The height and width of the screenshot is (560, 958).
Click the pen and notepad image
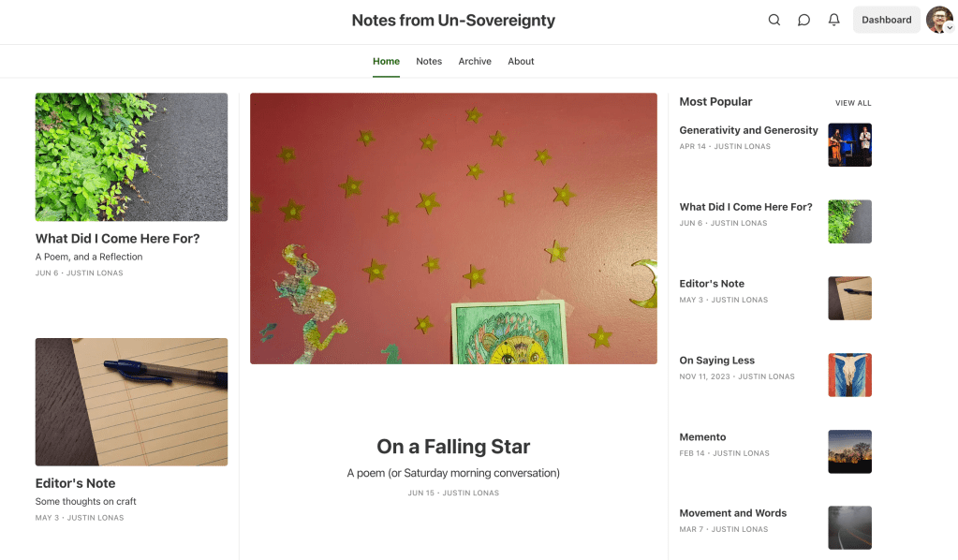click(x=131, y=402)
